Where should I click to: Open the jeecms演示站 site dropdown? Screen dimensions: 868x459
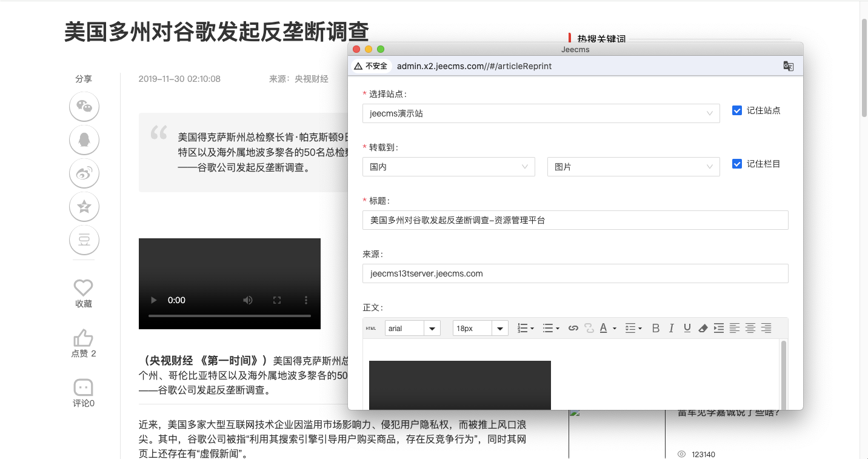point(541,113)
